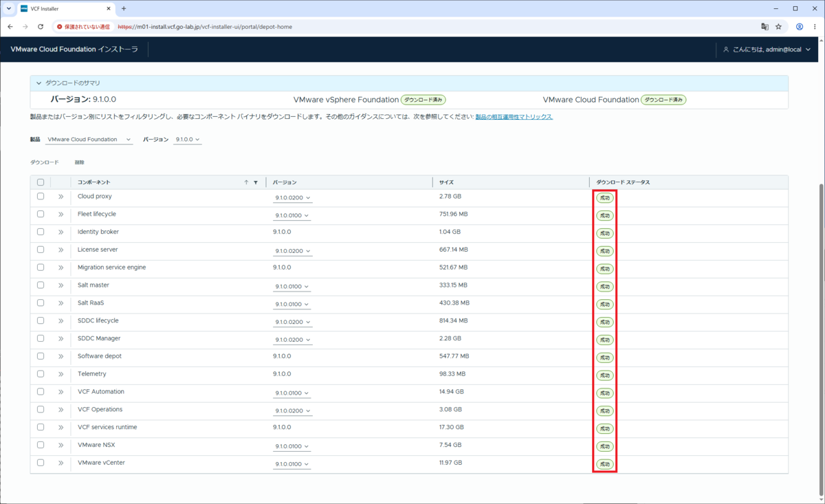Click the VMware vCenter success status badge
Screen dimensions: 825x504
pos(604,464)
